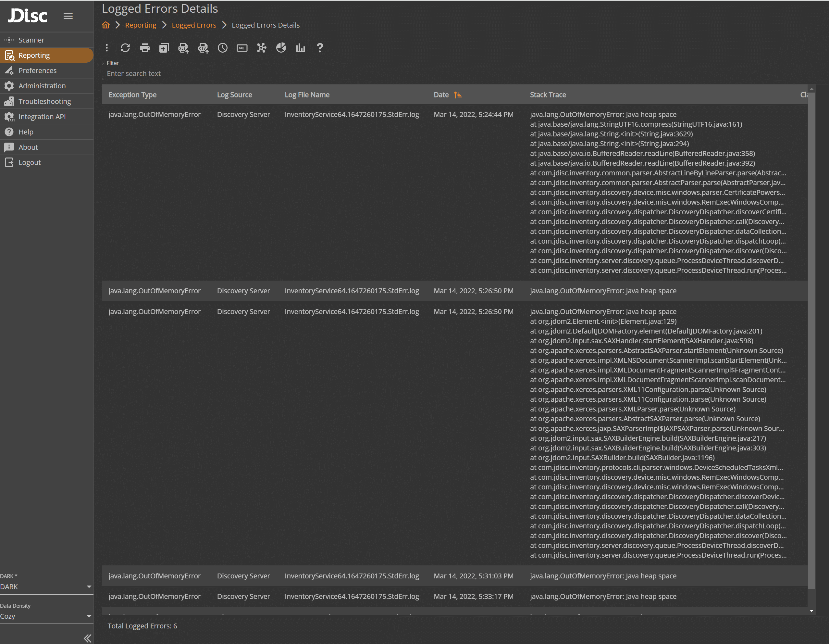The image size is (829, 644).
Task: Open the SQL query view
Action: pos(242,48)
